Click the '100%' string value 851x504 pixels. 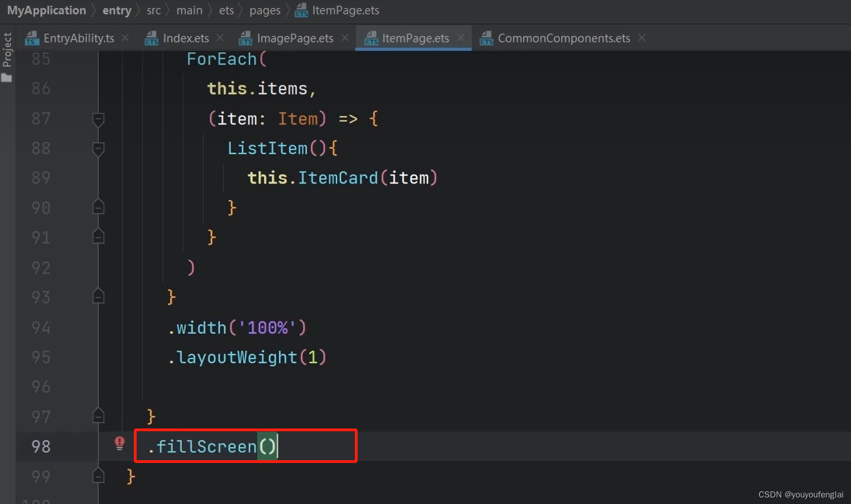tap(268, 328)
